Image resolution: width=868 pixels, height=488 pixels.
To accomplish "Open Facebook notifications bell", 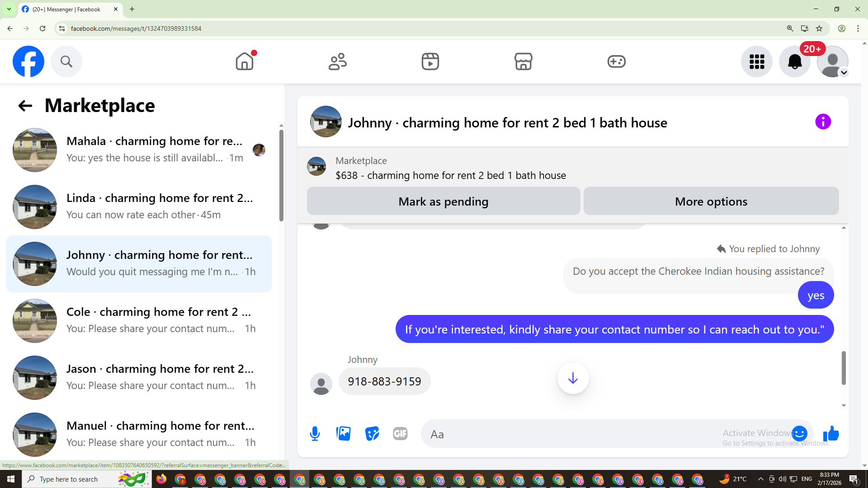I will click(794, 61).
